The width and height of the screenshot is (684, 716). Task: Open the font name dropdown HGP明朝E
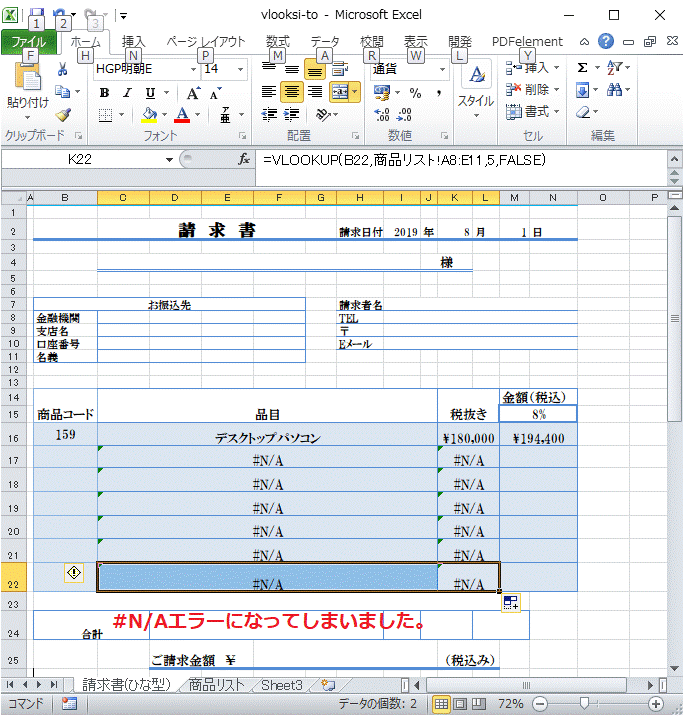click(x=193, y=69)
